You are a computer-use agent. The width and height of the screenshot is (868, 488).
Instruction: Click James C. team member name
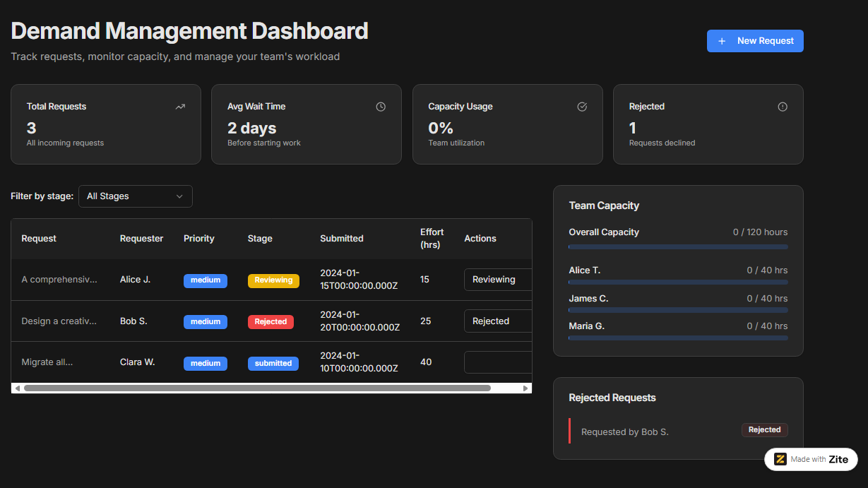tap(588, 299)
